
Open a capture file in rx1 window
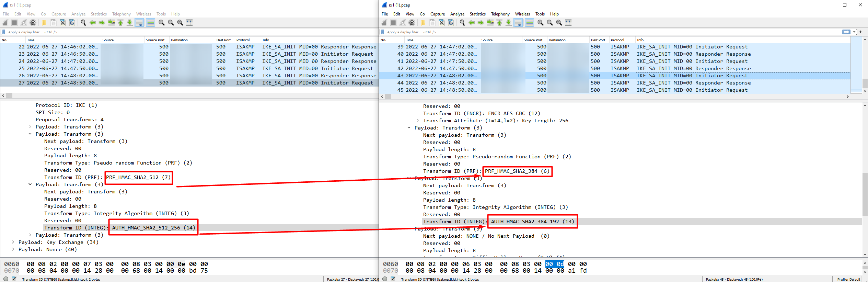pos(423,23)
